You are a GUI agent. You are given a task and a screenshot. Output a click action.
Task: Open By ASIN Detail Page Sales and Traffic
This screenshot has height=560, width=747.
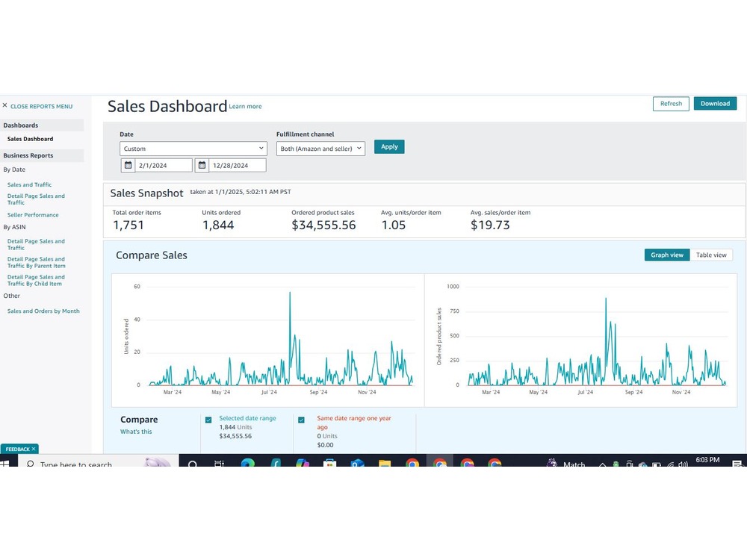[x=36, y=244]
